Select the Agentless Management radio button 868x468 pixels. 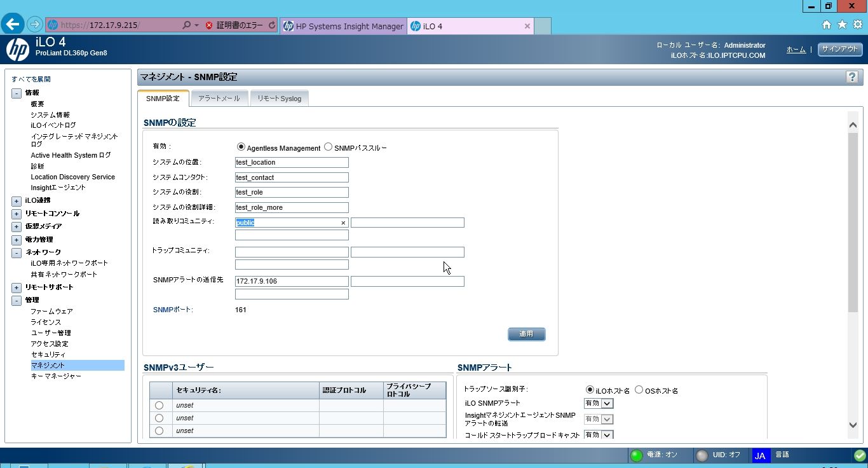tap(241, 147)
